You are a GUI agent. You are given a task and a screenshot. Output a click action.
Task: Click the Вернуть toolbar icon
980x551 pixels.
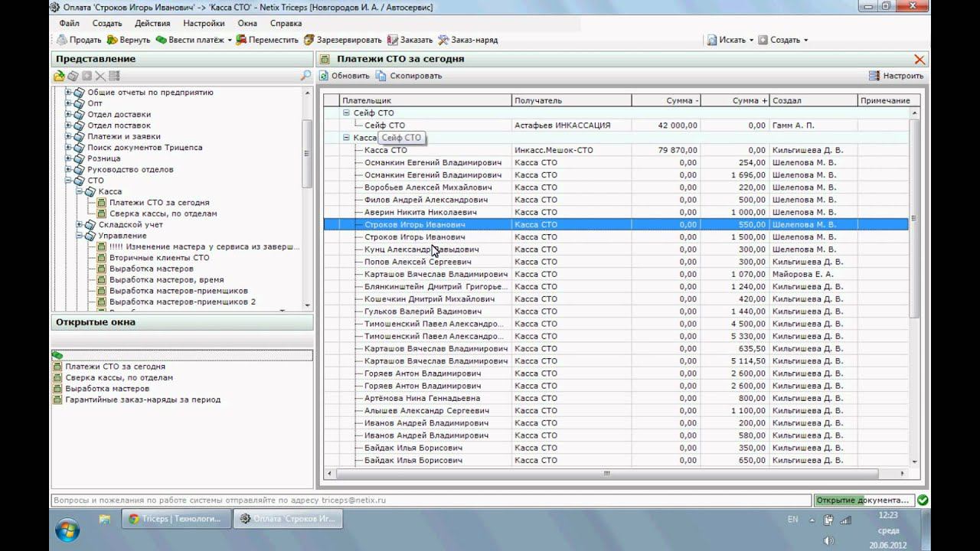coord(113,40)
